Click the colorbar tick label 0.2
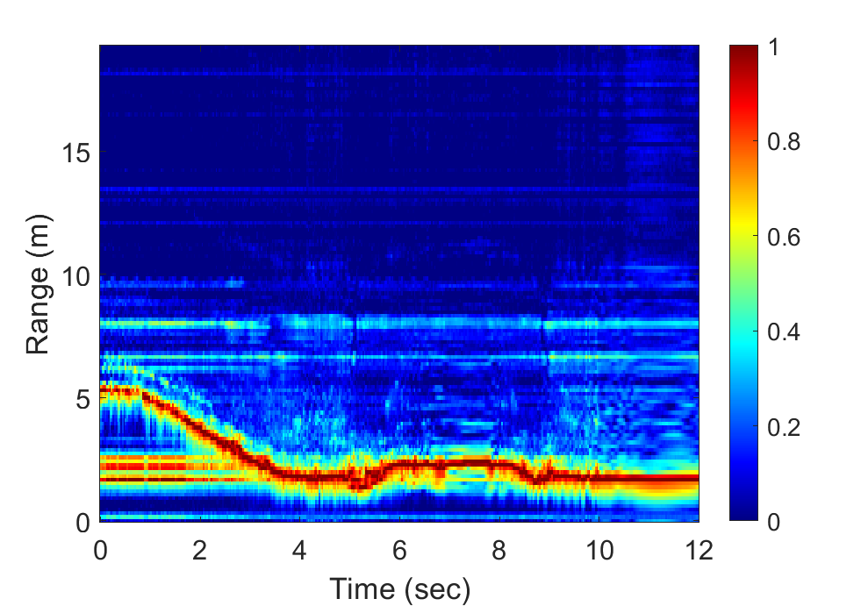The image size is (868, 606). pyautogui.click(x=784, y=427)
